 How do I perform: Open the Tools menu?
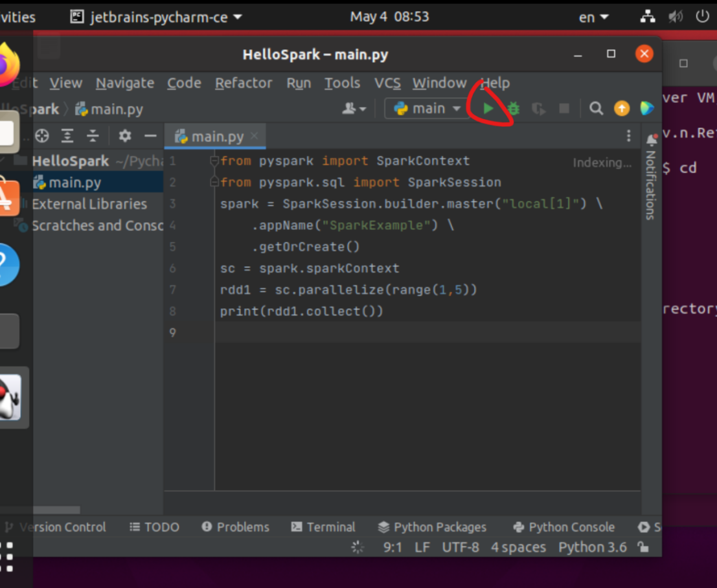343,83
